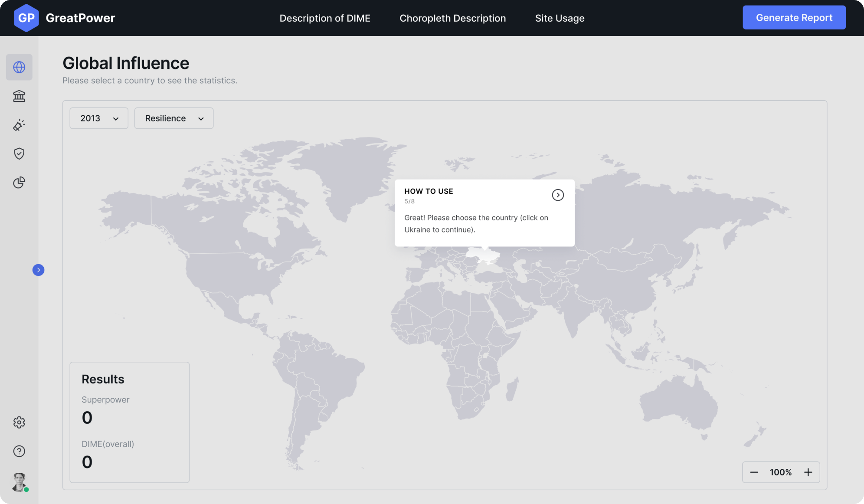864x504 pixels.
Task: Open the GreatPower GP logo icon
Action: [x=26, y=17]
